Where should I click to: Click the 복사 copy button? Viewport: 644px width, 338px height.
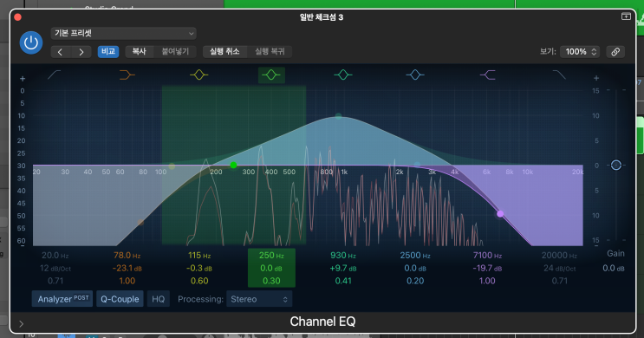click(x=140, y=52)
